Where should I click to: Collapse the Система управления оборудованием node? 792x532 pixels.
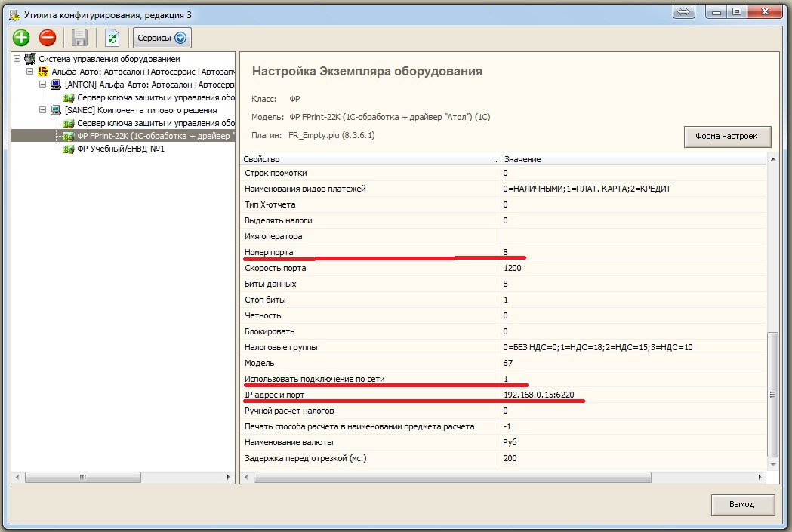17,59
